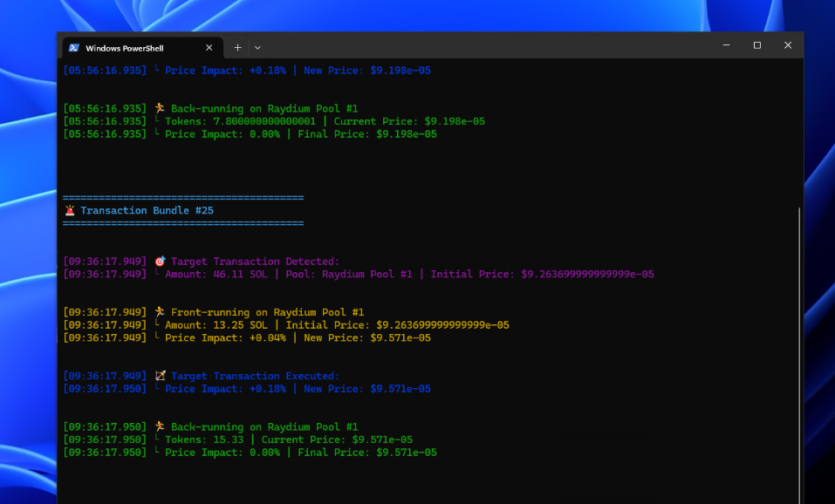Click the siren icon beside Transaction Bundle #25
Screen dimensions: 835x504
tap(69, 209)
